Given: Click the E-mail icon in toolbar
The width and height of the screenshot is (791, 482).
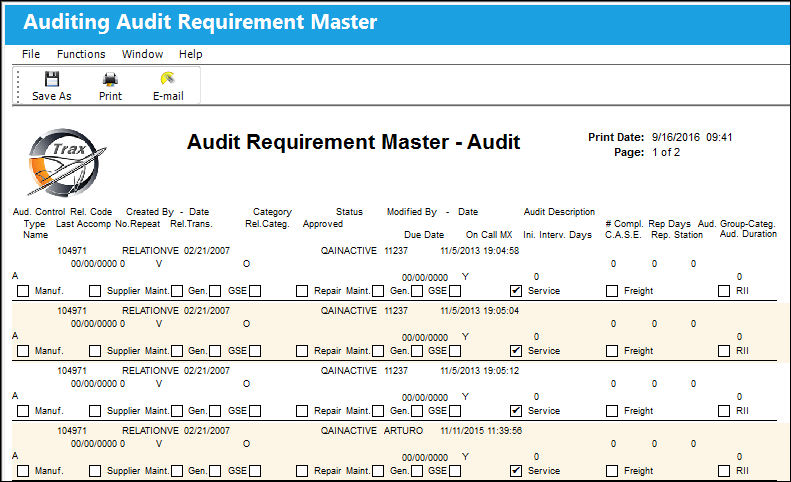Looking at the screenshot, I should pos(167,78).
